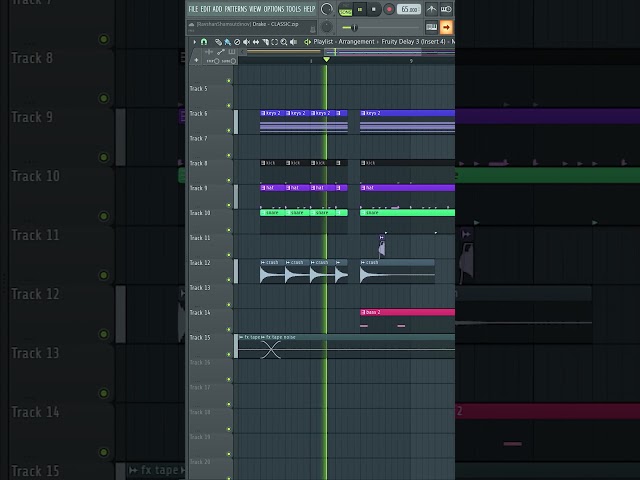Click the cloud icon in hint panel

click(x=191, y=24)
